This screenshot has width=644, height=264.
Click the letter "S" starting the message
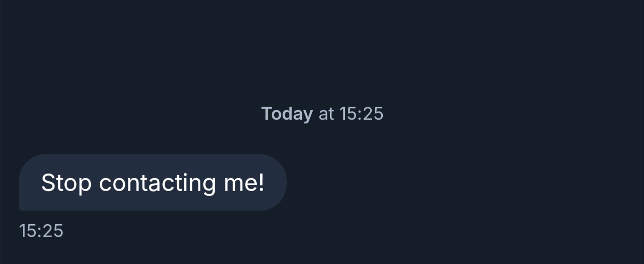(x=47, y=183)
